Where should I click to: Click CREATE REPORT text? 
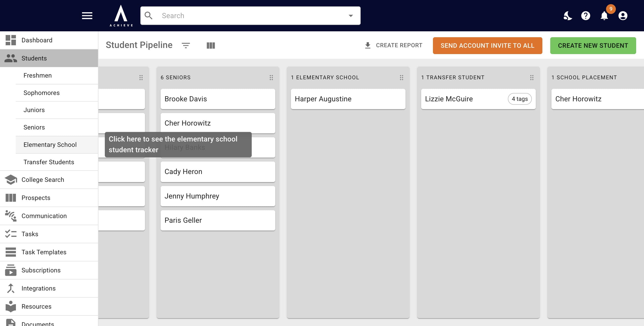(x=399, y=45)
